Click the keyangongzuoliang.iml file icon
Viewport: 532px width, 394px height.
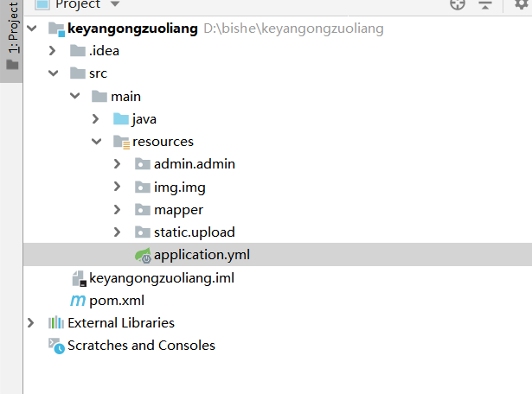(78, 278)
